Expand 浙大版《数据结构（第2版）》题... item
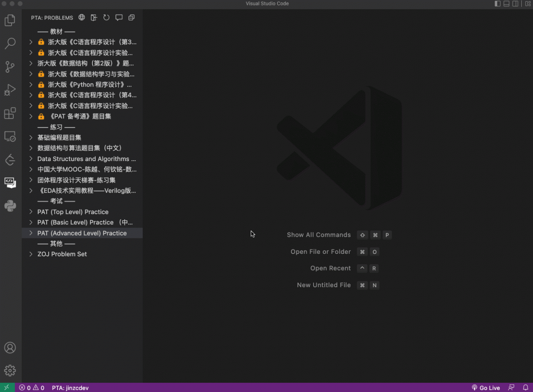This screenshot has height=392, width=533. (x=31, y=63)
